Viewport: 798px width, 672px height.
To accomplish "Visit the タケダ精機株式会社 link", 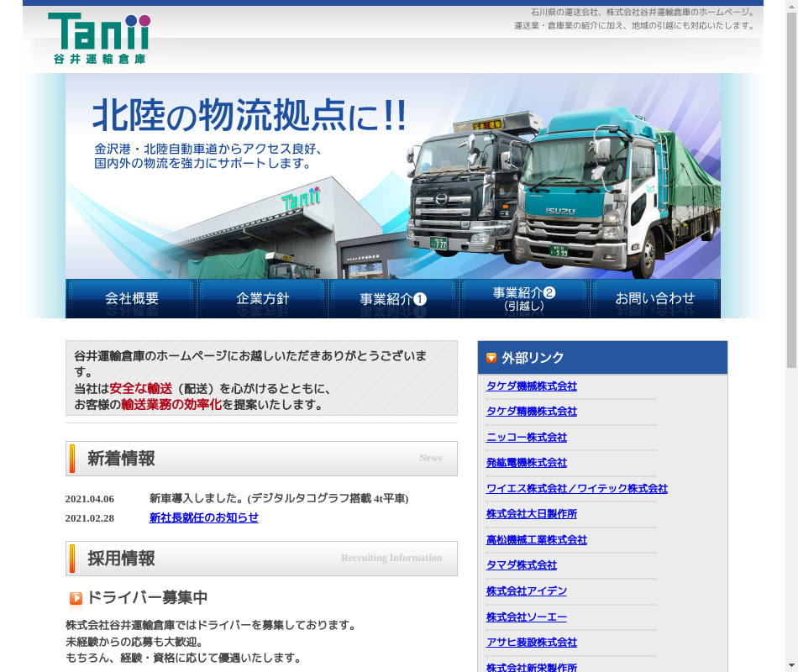I will (x=531, y=412).
